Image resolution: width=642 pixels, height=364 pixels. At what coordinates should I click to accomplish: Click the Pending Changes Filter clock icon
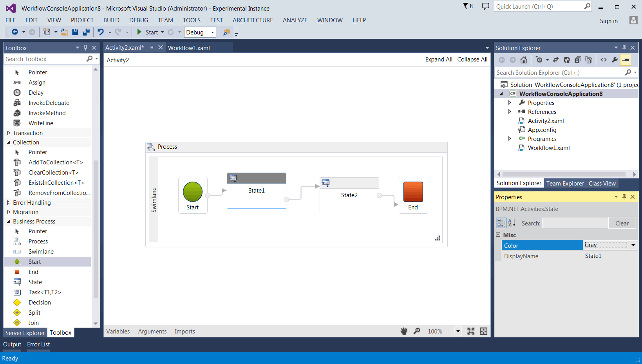click(x=539, y=60)
